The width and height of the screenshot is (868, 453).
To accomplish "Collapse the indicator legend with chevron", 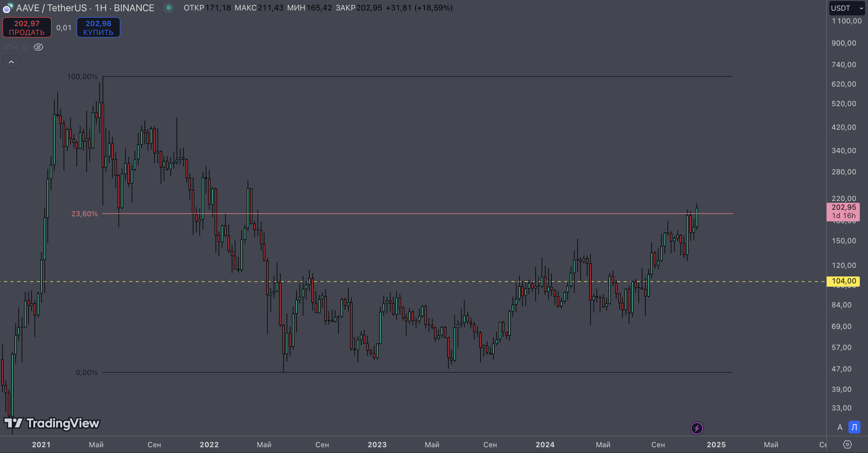I will (11, 62).
